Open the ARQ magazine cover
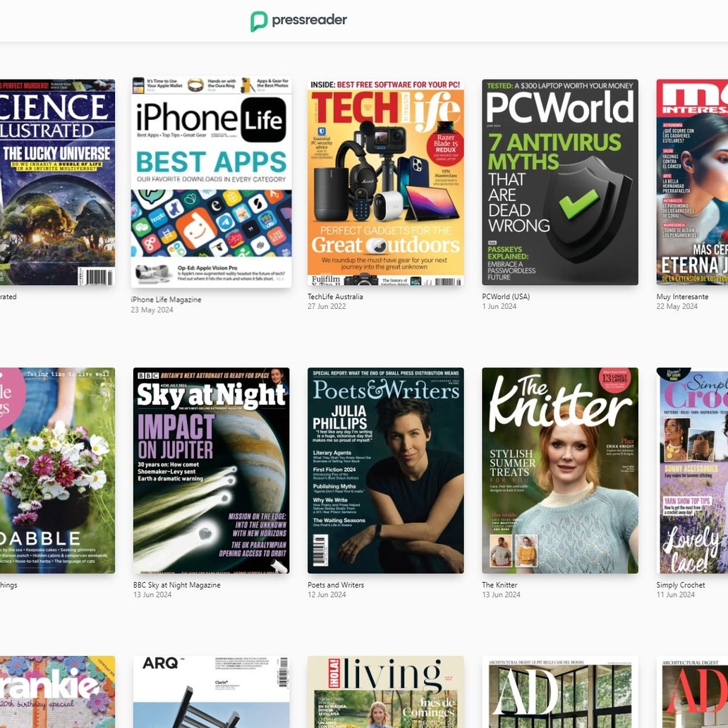 pos(211,692)
